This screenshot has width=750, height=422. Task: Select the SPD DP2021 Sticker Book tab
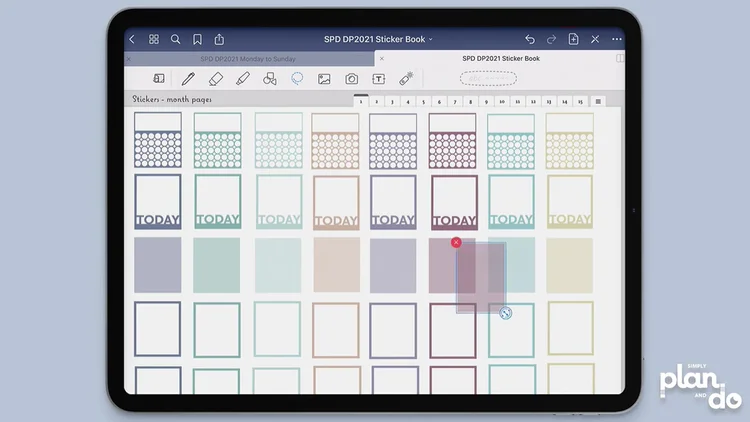pos(501,58)
